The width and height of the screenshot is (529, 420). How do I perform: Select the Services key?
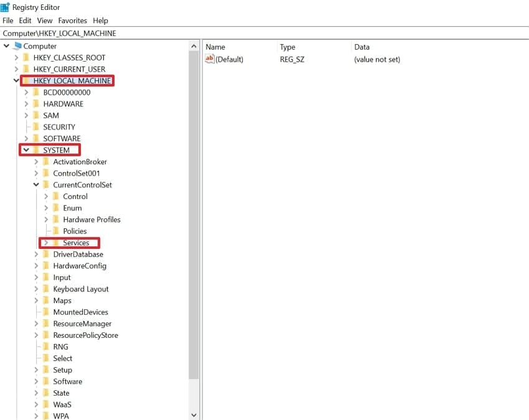point(76,243)
